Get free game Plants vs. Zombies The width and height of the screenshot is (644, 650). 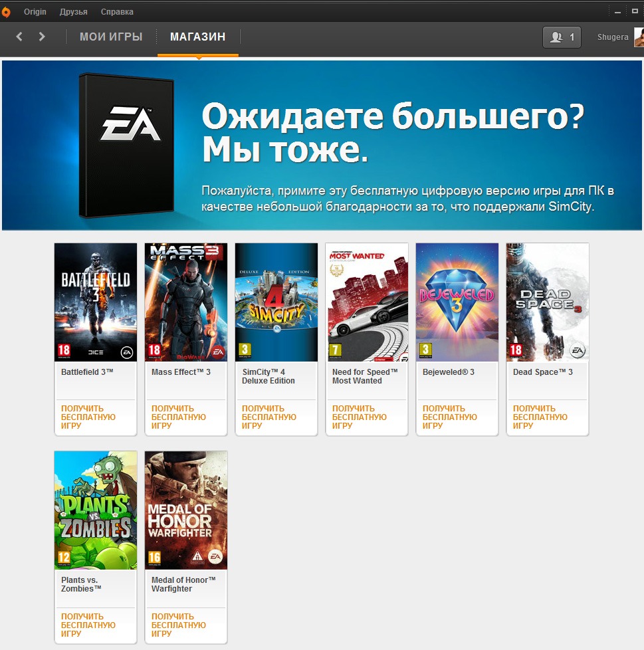[x=88, y=625]
